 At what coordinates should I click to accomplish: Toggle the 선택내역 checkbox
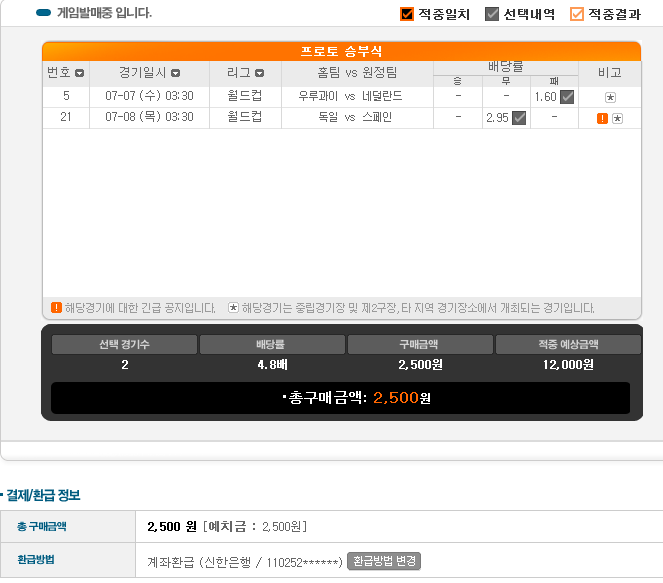pyautogui.click(x=492, y=14)
